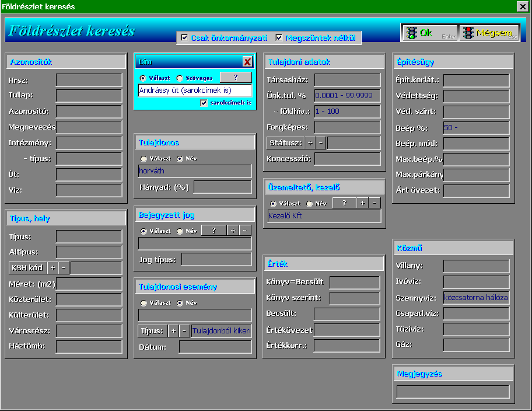Click the Koncesszió input field
Image resolution: width=532 pixels, height=411 pixels.
point(348,159)
